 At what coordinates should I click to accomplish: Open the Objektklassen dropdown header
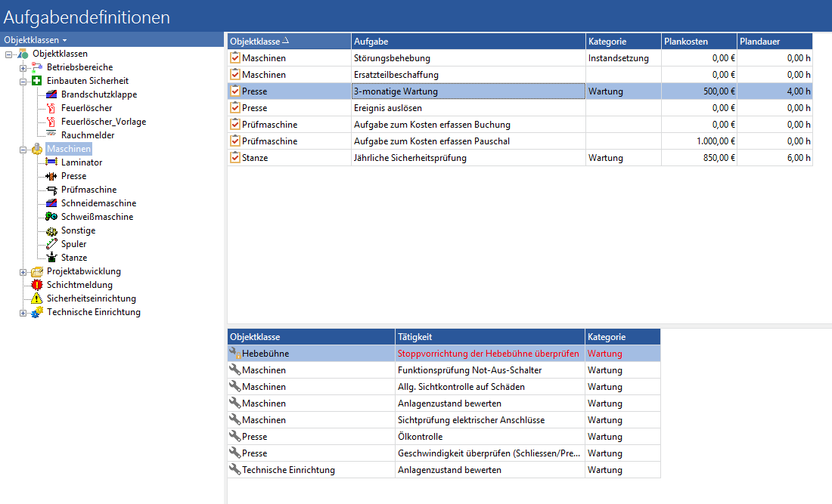pyautogui.click(x=36, y=40)
